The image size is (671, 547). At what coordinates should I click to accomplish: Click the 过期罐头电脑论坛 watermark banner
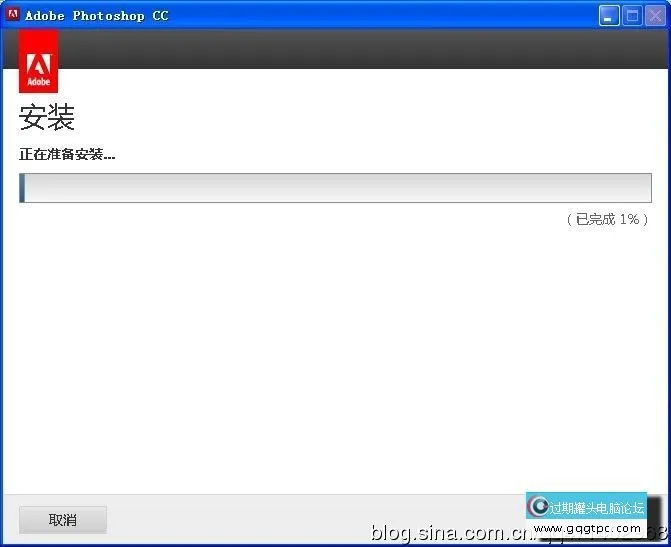click(x=586, y=506)
